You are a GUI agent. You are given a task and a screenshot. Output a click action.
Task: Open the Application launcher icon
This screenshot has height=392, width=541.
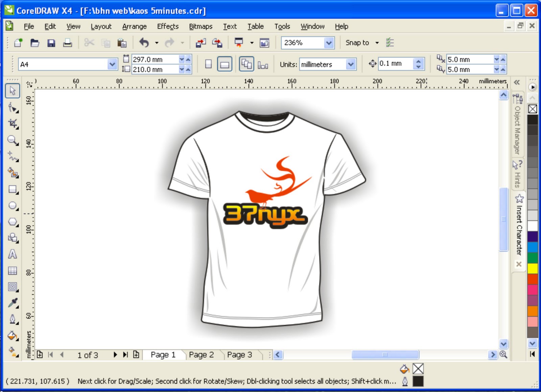239,43
